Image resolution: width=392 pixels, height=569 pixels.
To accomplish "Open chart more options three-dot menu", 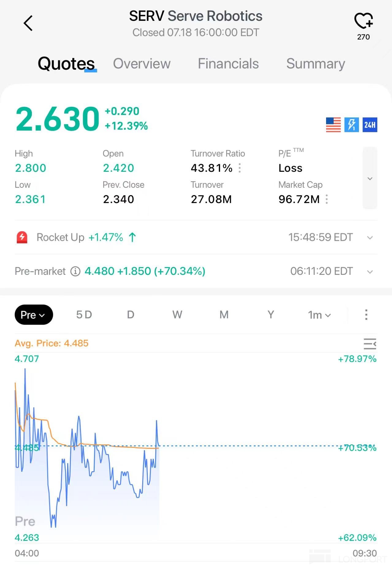I will click(366, 315).
